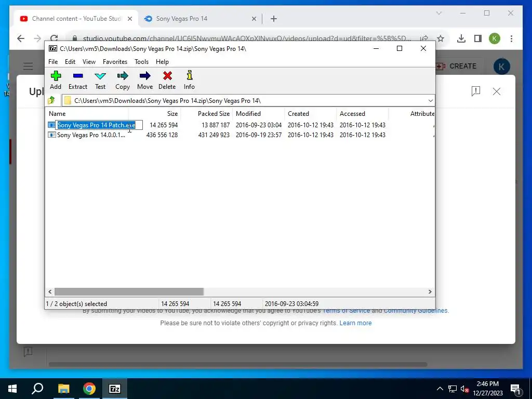Click the 7-Zip taskbar button
This screenshot has height=399, width=532.
coord(115,389)
